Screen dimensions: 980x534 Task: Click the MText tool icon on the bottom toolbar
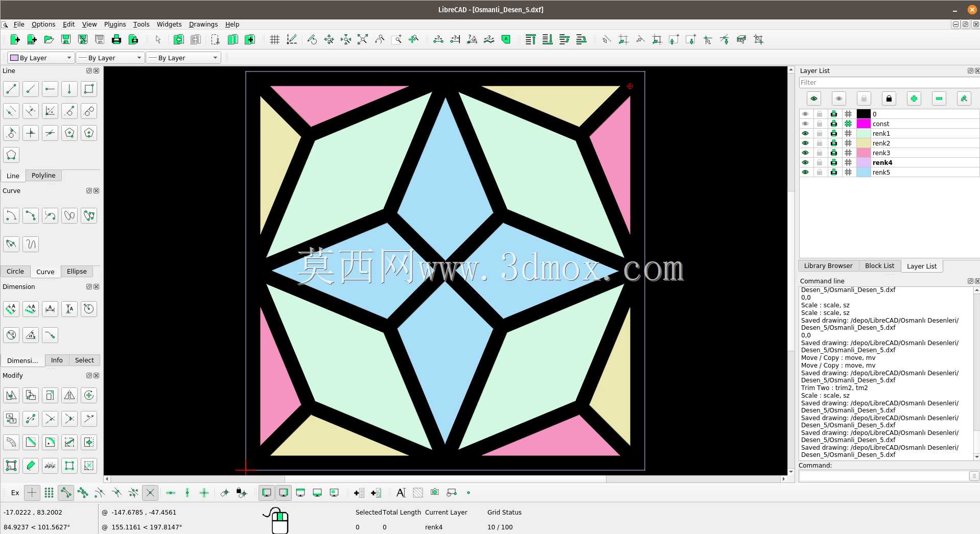[x=401, y=493]
